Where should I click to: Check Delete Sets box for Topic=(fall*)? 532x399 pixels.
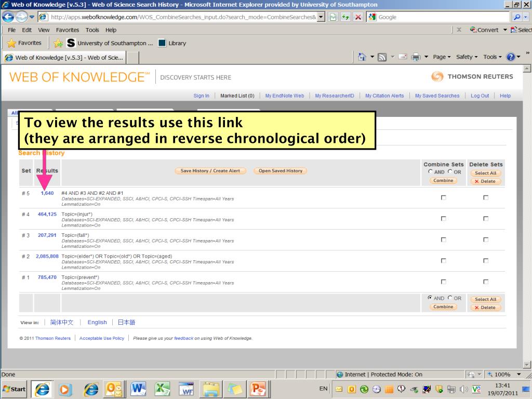click(486, 240)
